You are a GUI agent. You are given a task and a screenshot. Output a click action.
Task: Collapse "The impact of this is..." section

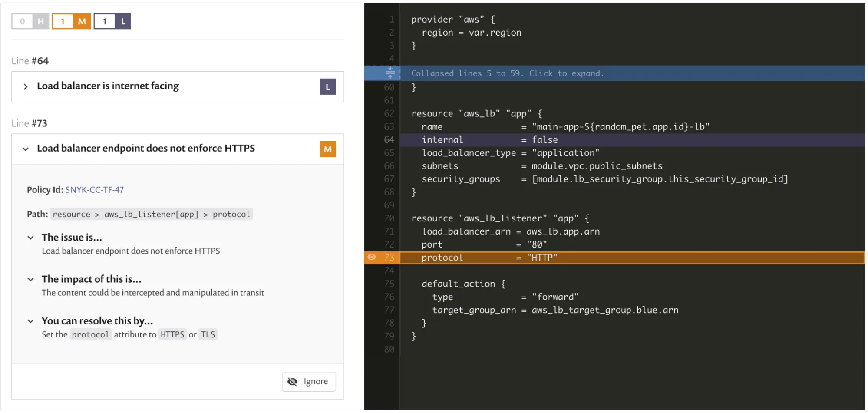coord(30,279)
